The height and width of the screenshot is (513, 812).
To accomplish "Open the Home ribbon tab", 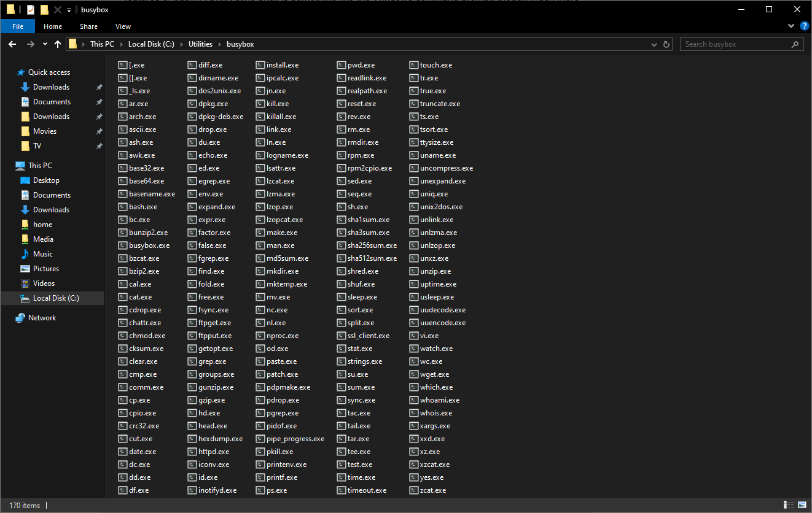I will (53, 26).
